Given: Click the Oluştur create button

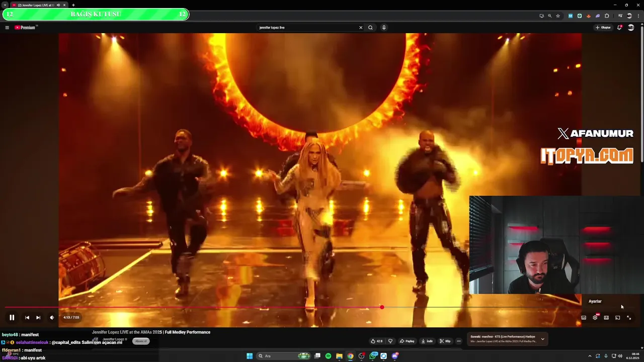Looking at the screenshot, I should (603, 28).
